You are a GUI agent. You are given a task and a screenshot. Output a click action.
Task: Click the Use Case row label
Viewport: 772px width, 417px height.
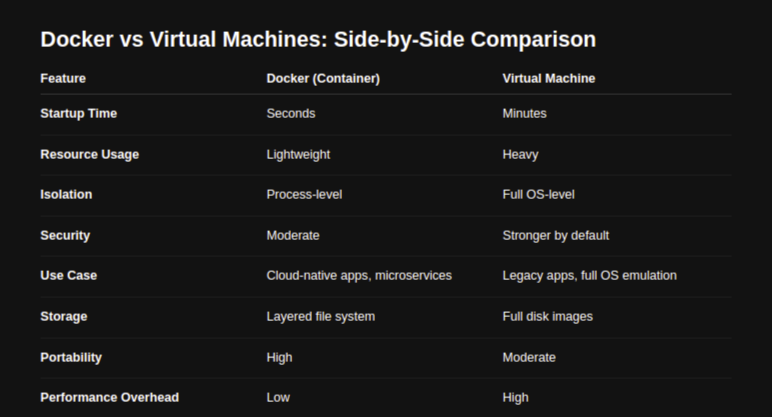point(68,275)
